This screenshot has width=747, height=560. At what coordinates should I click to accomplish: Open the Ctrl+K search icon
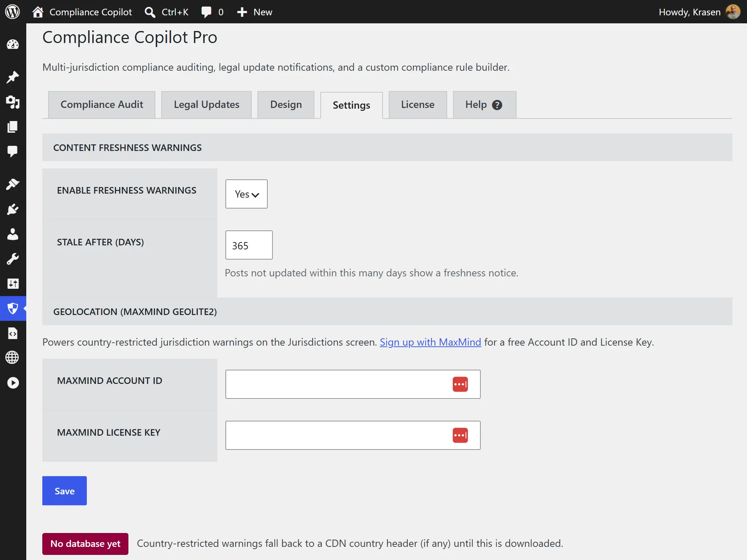pos(150,12)
